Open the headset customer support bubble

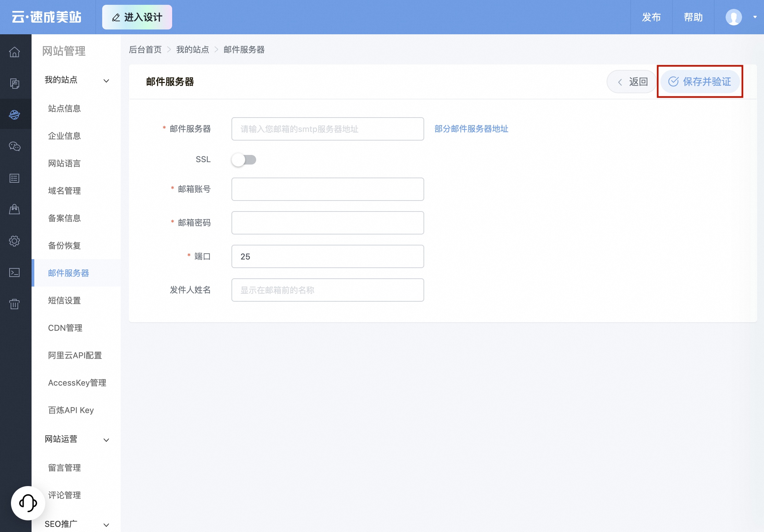point(28,503)
